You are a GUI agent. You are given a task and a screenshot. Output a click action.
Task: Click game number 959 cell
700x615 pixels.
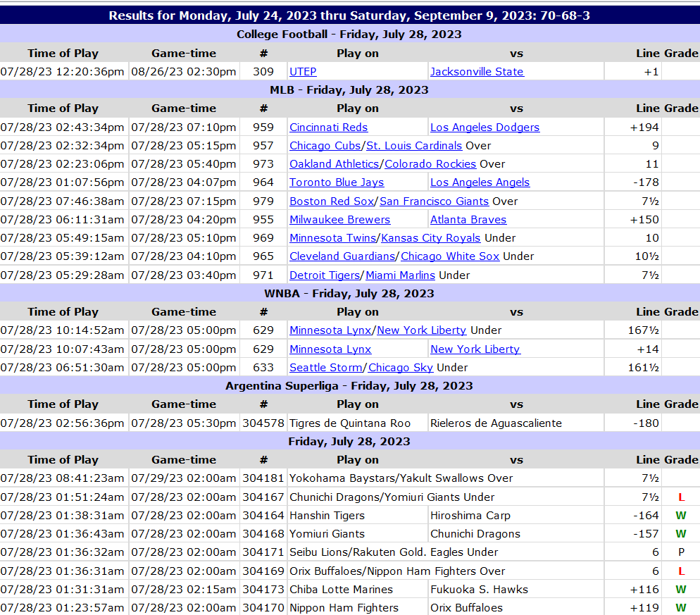pos(263,128)
